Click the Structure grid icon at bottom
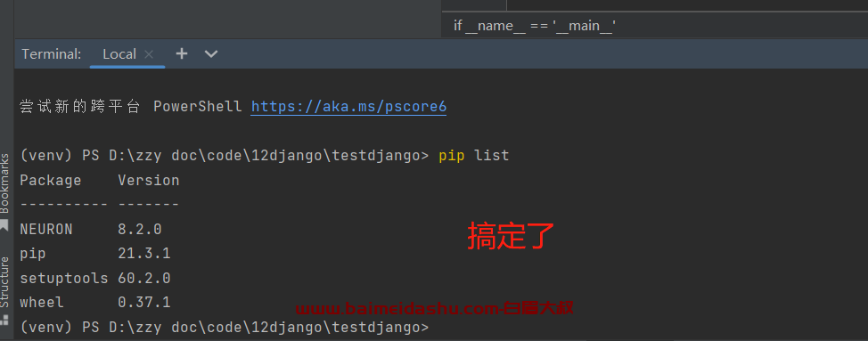 coord(4,320)
